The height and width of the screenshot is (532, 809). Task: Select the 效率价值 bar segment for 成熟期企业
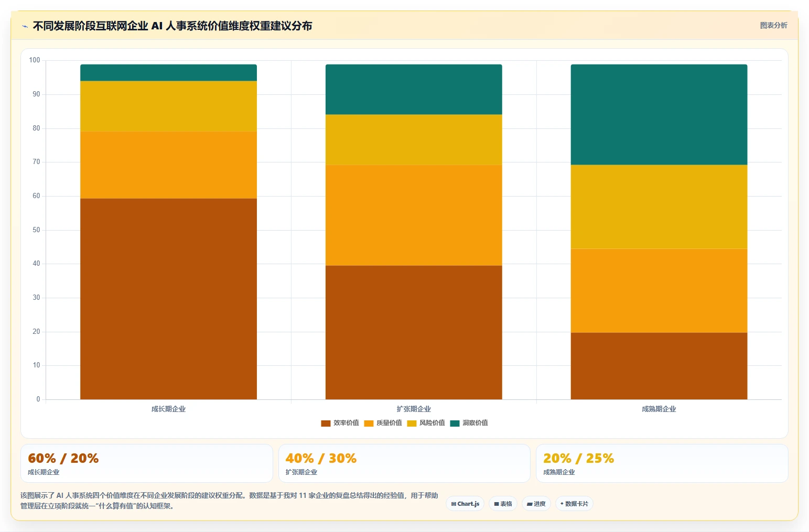[x=659, y=366]
